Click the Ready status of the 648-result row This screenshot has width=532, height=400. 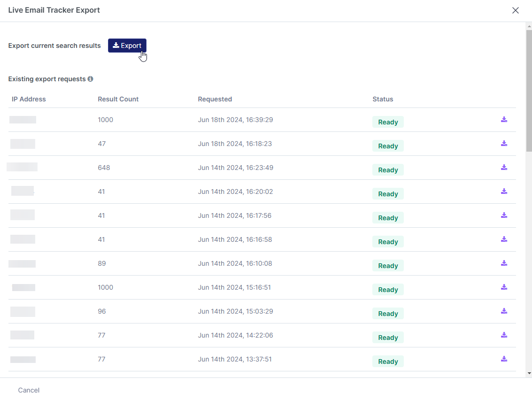click(388, 170)
